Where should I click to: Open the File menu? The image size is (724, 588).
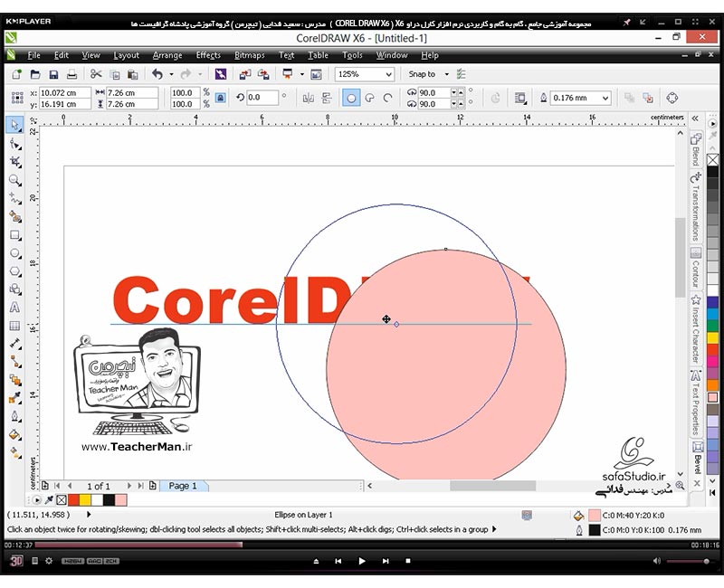tap(33, 55)
